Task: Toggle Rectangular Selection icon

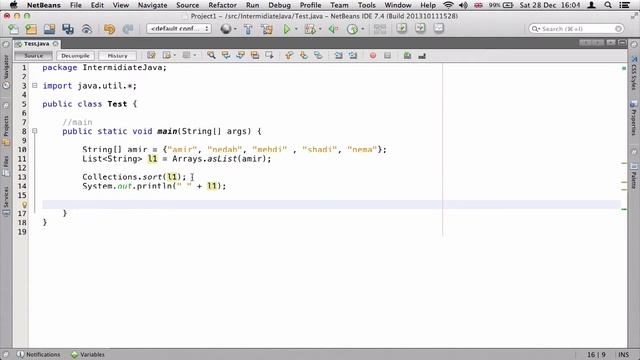Action: 269,56
